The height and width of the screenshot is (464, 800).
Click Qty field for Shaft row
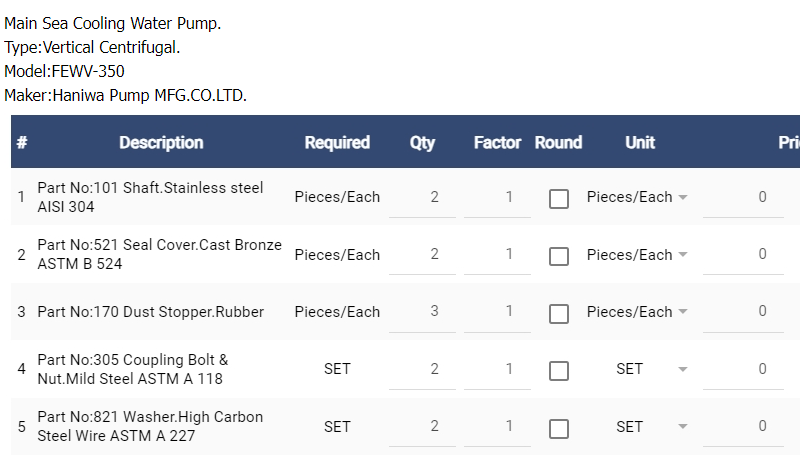[x=423, y=198]
